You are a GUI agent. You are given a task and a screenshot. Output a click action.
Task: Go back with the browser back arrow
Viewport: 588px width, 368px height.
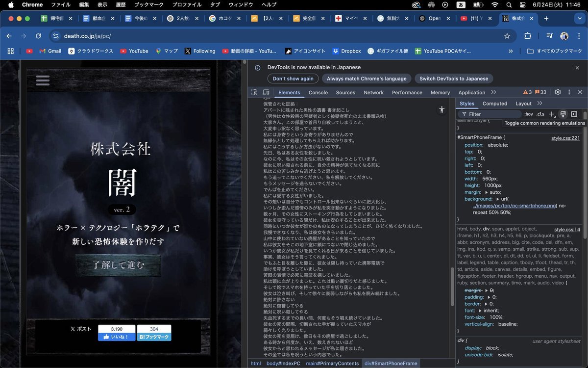[9, 36]
